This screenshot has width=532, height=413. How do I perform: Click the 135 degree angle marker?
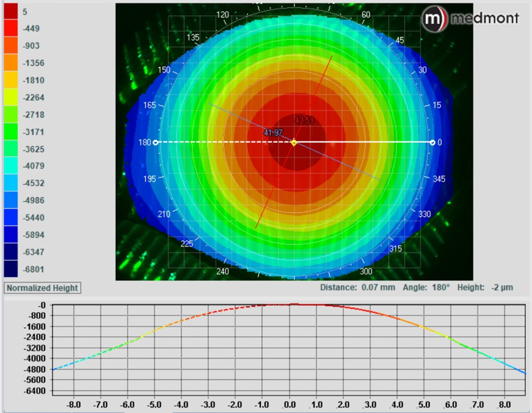point(193,38)
